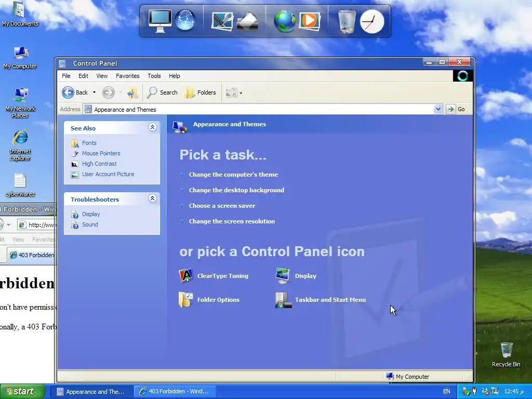
Task: Click the Windows throbber logo in Control Panel
Action: coord(462,76)
